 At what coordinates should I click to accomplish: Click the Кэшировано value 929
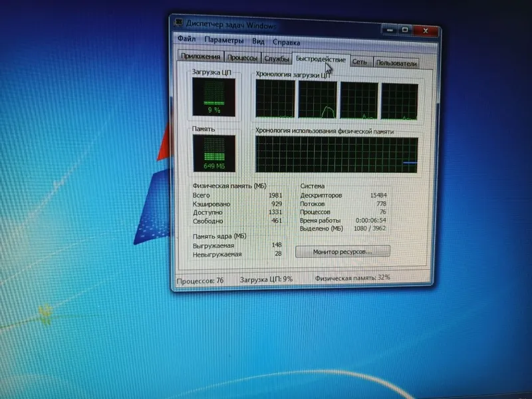[x=277, y=204]
